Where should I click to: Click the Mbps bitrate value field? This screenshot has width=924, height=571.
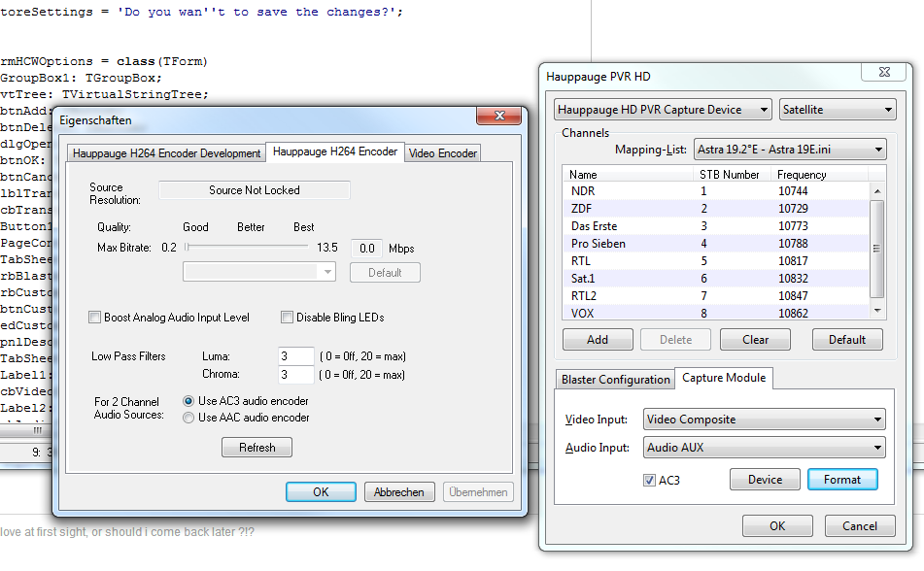[x=366, y=249]
